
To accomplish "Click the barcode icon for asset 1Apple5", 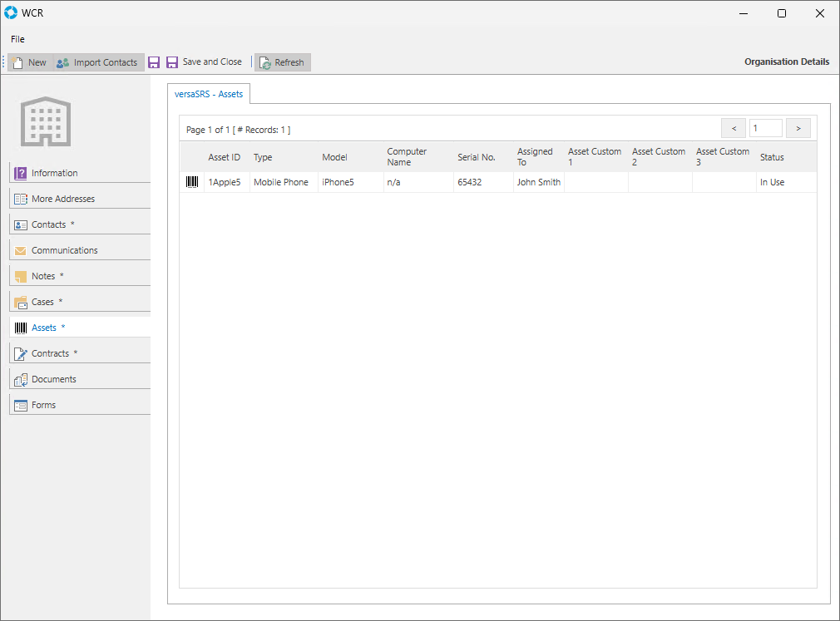I will point(192,182).
